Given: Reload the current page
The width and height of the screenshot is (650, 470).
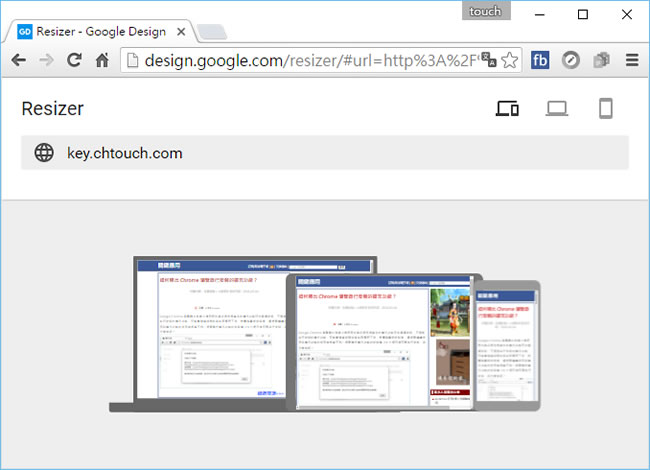Looking at the screenshot, I should (x=74, y=60).
